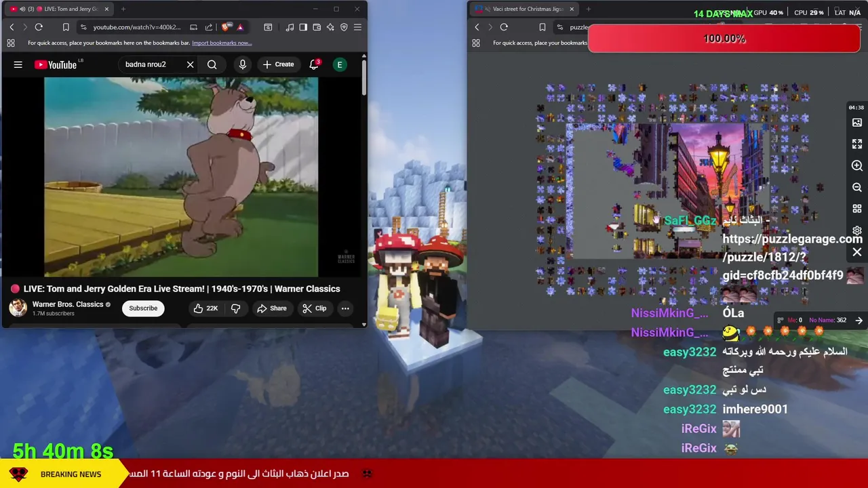Share the YouTube page link from address bar

pos(209,27)
